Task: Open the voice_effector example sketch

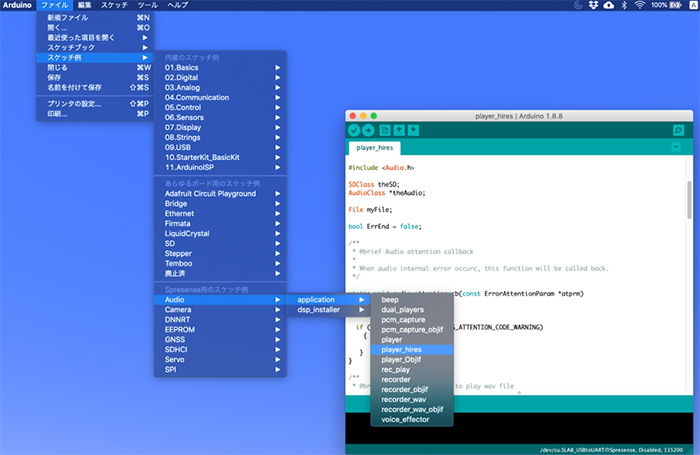Action: 412,419
